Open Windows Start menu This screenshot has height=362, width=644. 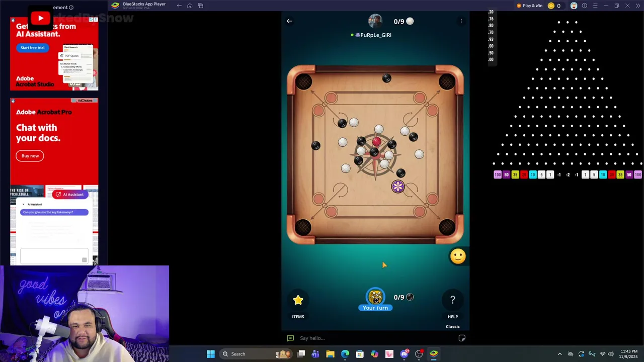coord(211,354)
